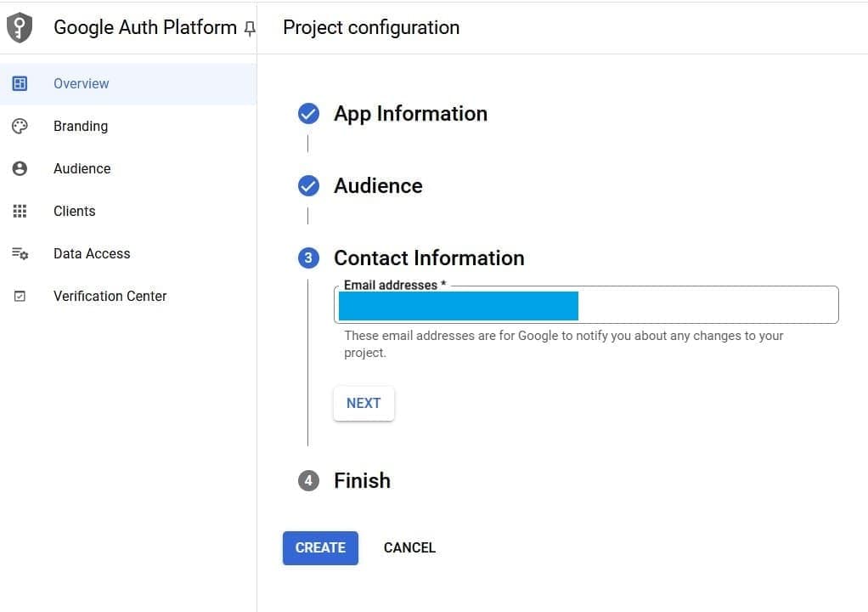Click the numbered circle for Contact Information
Screen dimensions: 868x612
coord(308,258)
